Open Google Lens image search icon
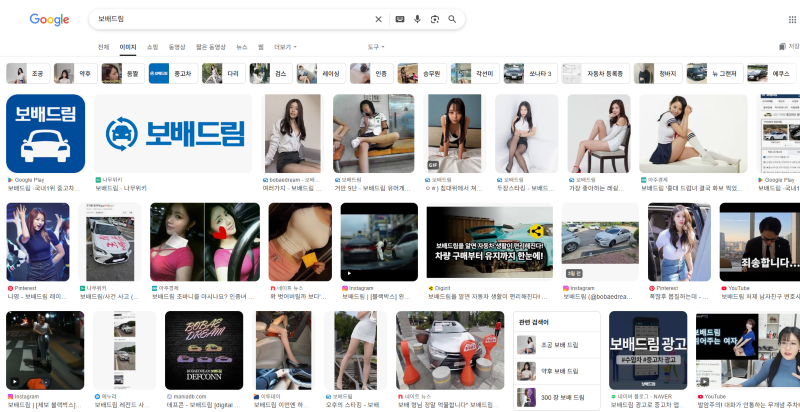Screen dimensions: 800x412 point(435,19)
